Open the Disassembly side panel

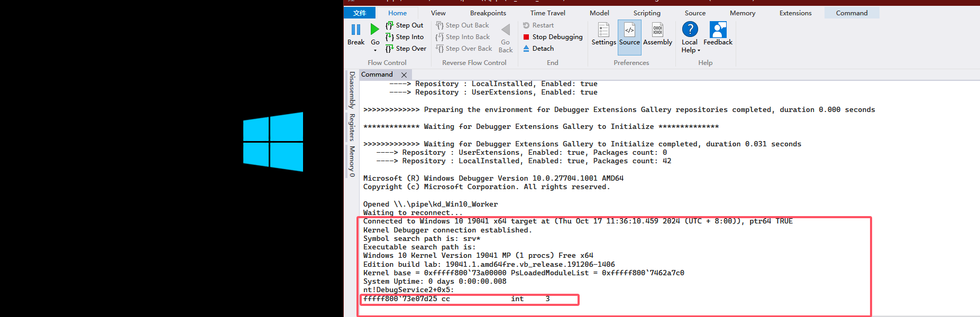coord(352,90)
